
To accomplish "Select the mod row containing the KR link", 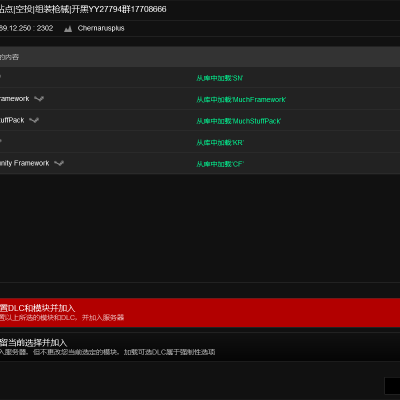I will tap(200, 142).
